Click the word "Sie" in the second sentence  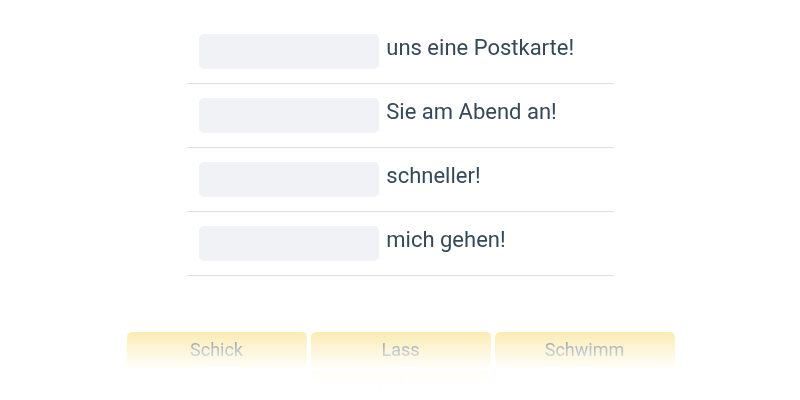click(x=401, y=112)
